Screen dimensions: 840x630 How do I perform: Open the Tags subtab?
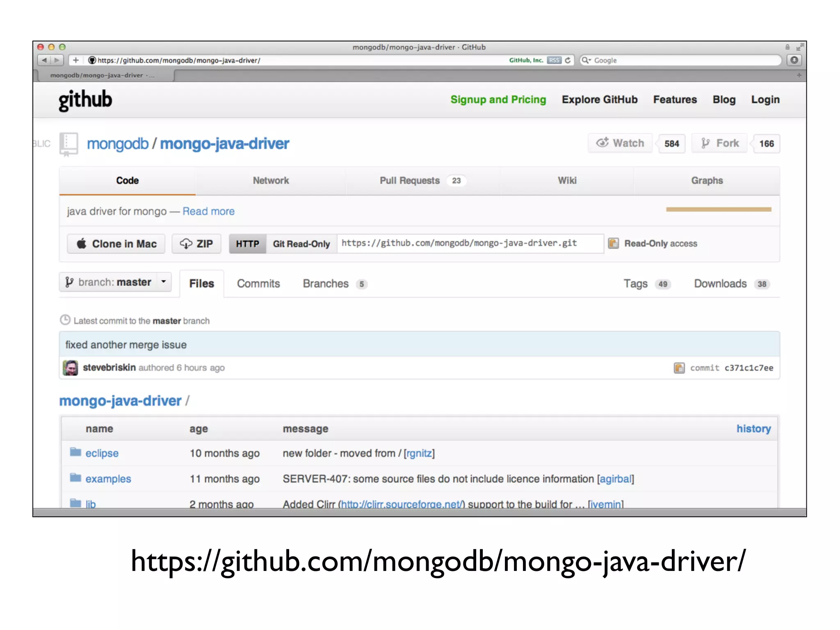(647, 284)
